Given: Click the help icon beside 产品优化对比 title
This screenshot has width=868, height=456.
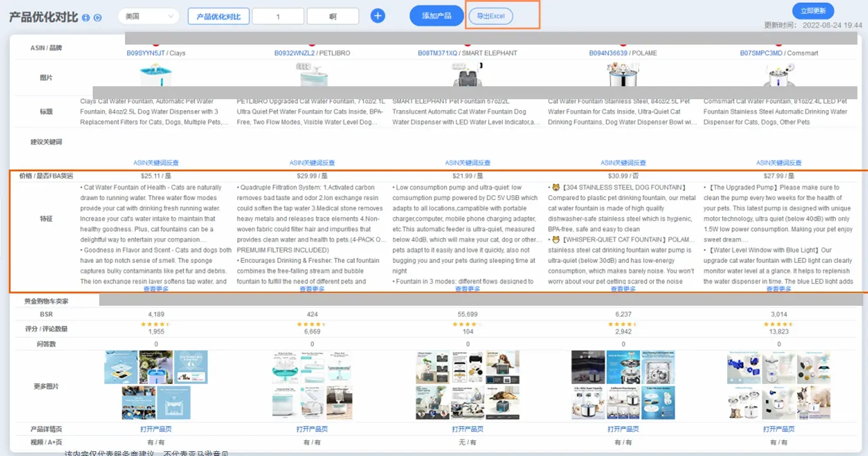Looking at the screenshot, I should tap(86, 18).
